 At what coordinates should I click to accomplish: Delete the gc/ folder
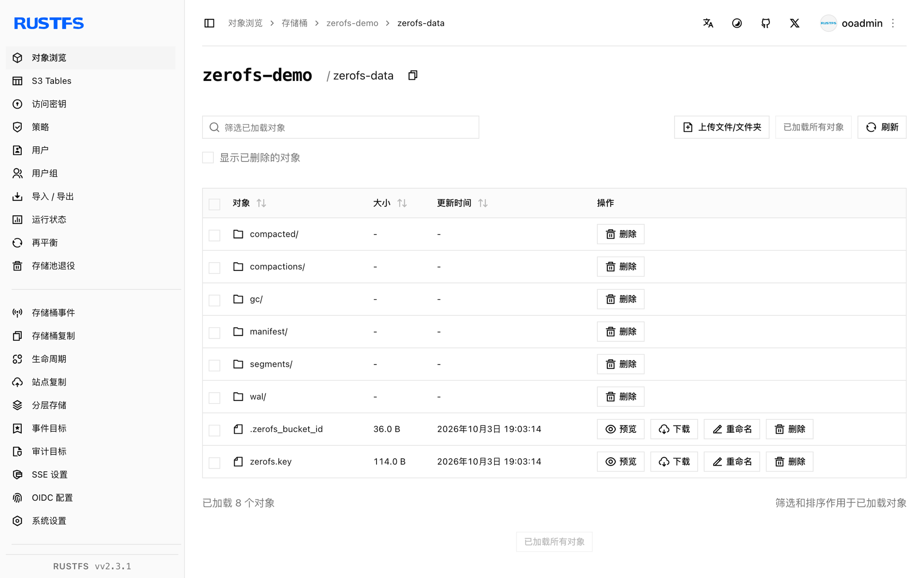(x=620, y=299)
